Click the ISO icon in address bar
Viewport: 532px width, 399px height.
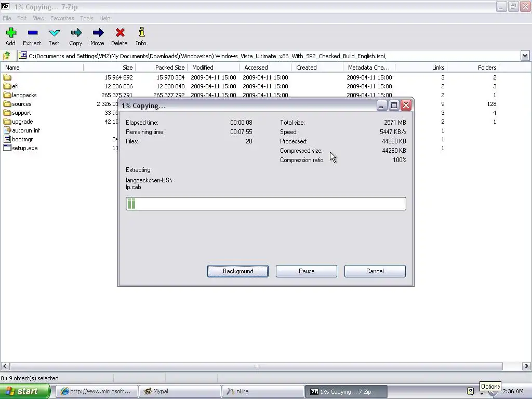pos(23,55)
